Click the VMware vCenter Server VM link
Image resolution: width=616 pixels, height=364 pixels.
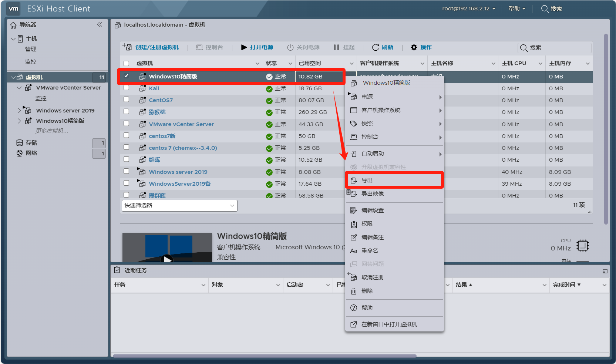point(181,124)
